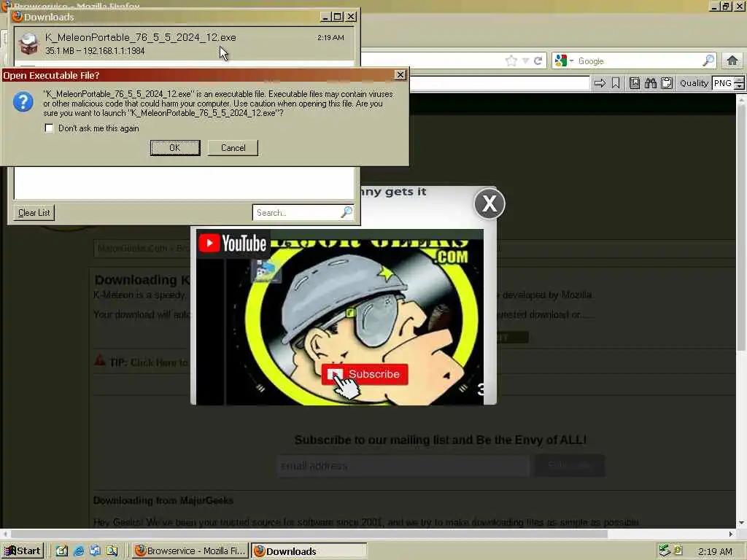Click the red Subscribe button in the video
Screen dimensions: 747x560
pyautogui.click(x=365, y=374)
